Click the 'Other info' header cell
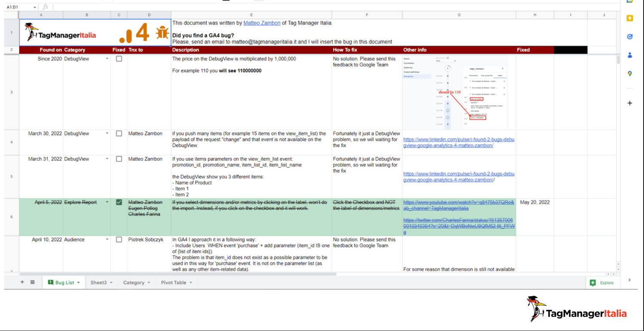The image size is (644, 331). click(x=459, y=50)
